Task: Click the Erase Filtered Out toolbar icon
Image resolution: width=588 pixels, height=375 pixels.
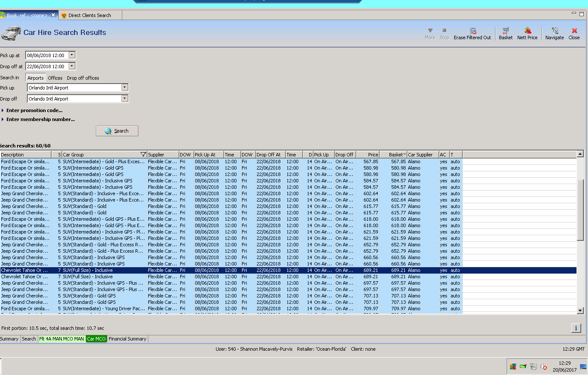Action: (473, 31)
